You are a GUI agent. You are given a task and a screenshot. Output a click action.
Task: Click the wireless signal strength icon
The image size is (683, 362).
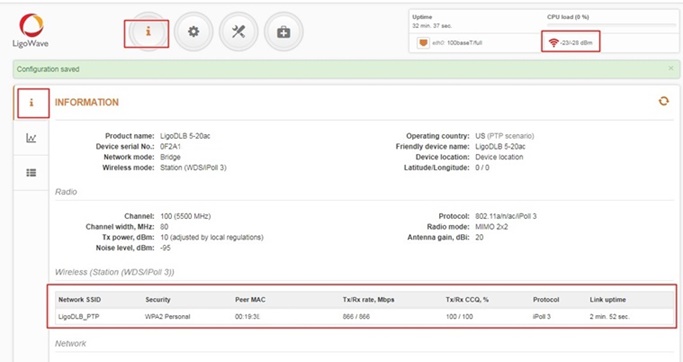coord(553,43)
